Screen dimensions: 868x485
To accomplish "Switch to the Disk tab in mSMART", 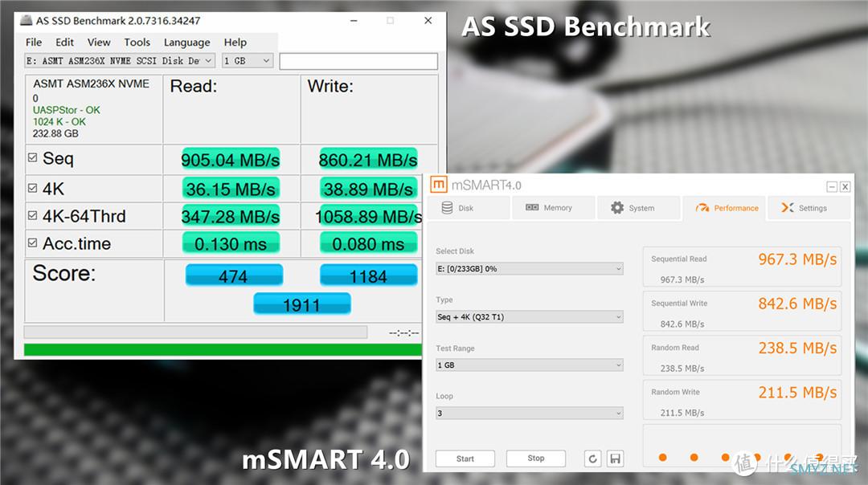I will (x=469, y=208).
